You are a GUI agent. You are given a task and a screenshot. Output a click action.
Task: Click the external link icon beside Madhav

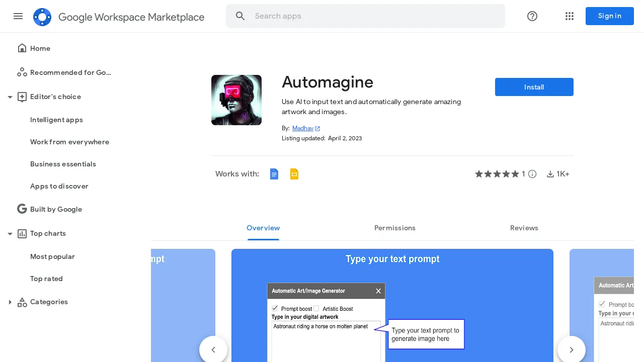point(317,129)
